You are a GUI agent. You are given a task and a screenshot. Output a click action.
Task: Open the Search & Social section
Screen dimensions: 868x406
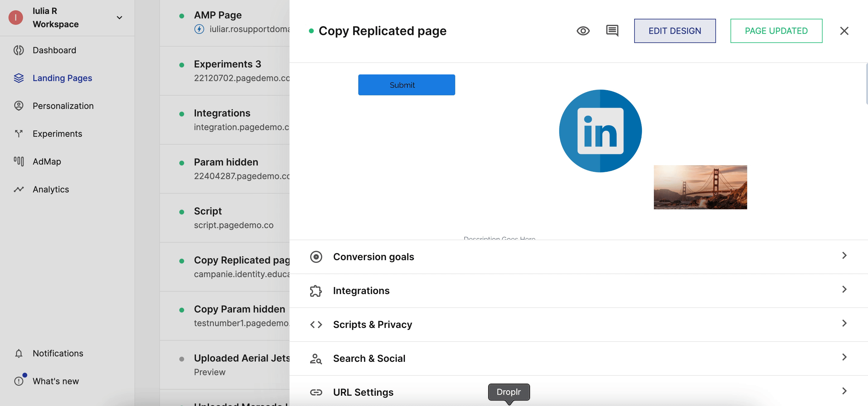tap(578, 359)
